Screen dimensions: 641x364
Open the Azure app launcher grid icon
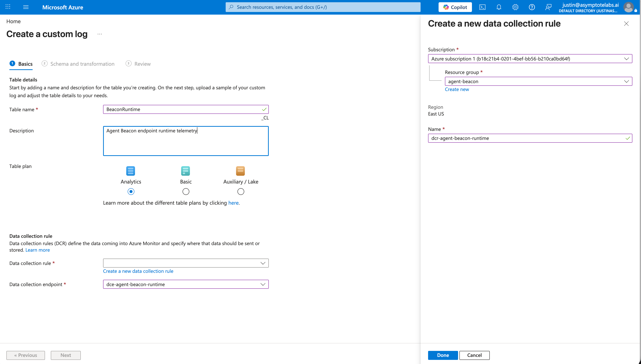click(x=8, y=7)
